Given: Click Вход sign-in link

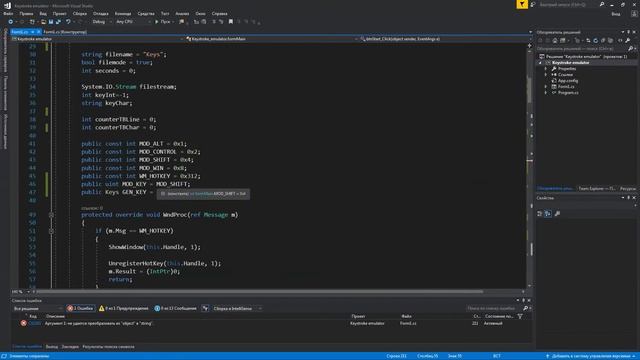Looking at the screenshot, I should 616,13.
